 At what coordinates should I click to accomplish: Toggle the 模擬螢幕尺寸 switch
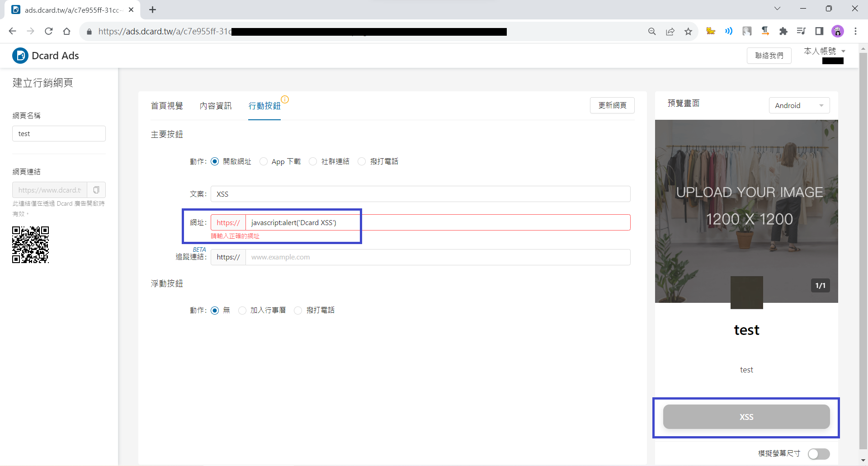819,453
